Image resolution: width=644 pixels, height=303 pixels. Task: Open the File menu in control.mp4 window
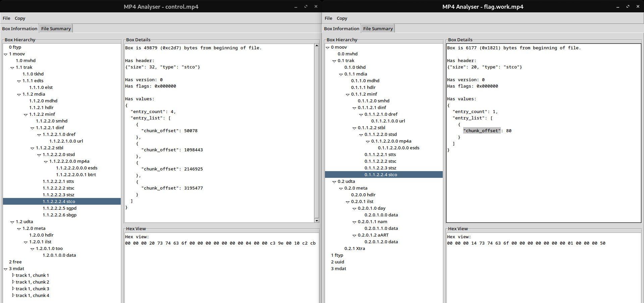click(x=6, y=18)
